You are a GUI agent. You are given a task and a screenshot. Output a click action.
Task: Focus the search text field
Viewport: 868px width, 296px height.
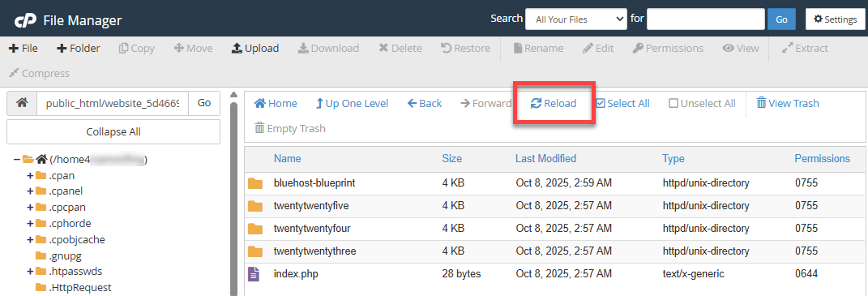pyautogui.click(x=705, y=19)
